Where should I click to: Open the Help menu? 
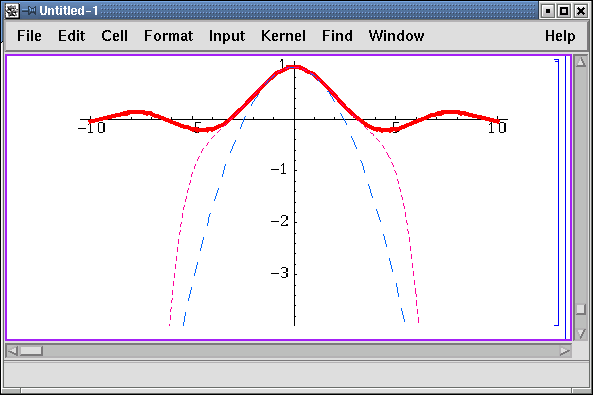tap(560, 36)
